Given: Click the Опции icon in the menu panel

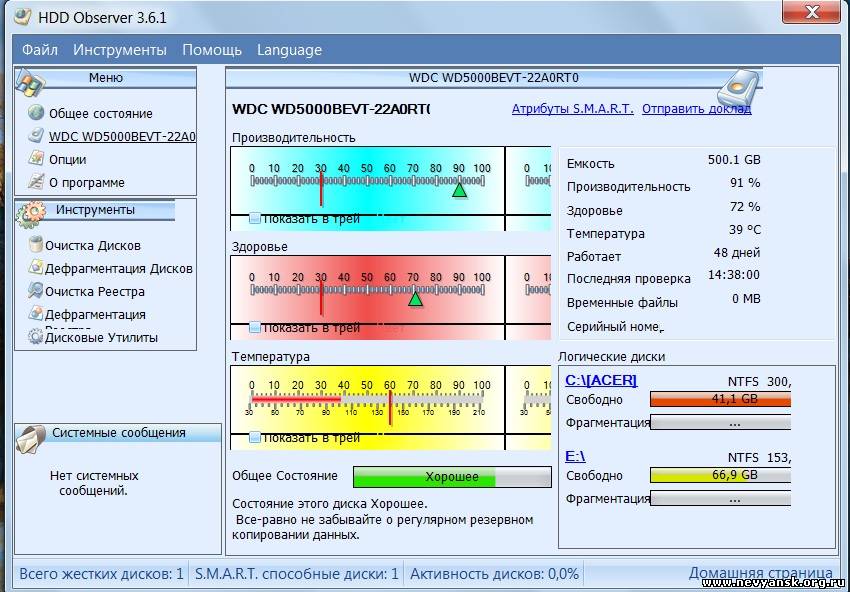Looking at the screenshot, I should coord(36,158).
